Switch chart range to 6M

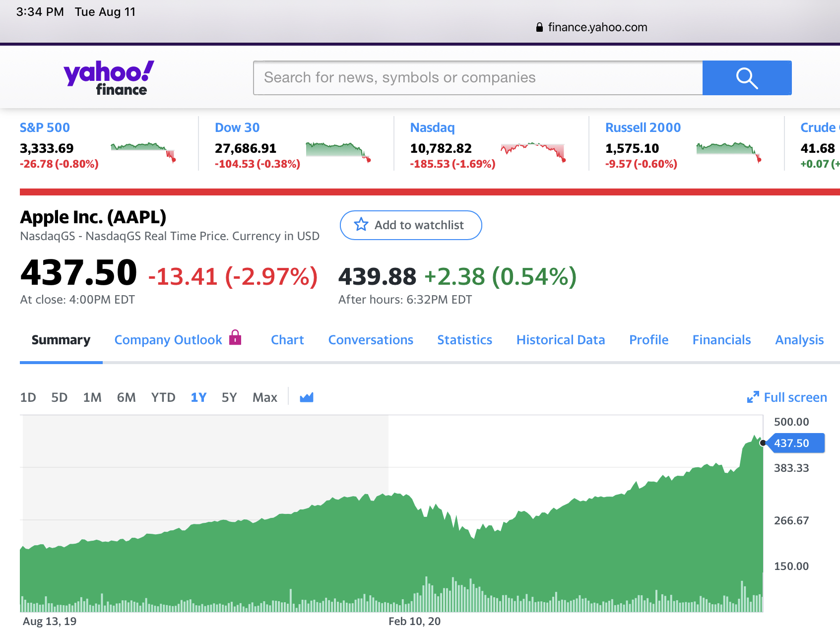[126, 397]
